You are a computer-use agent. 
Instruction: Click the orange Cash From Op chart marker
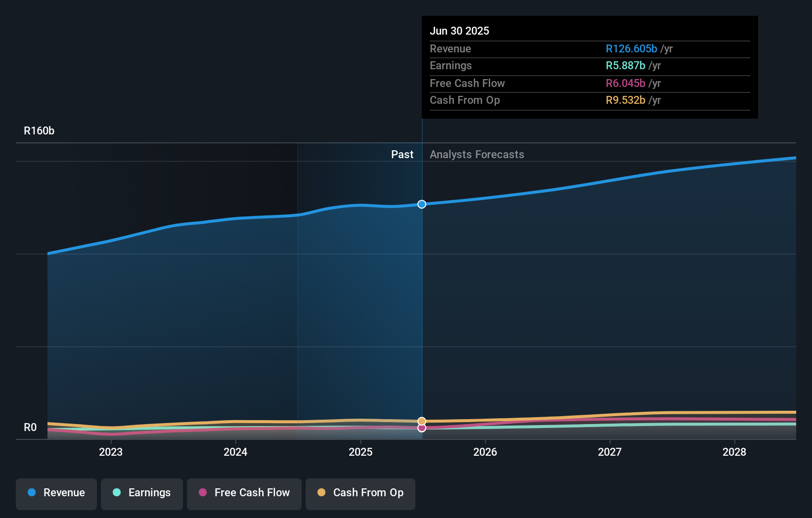pyautogui.click(x=421, y=421)
